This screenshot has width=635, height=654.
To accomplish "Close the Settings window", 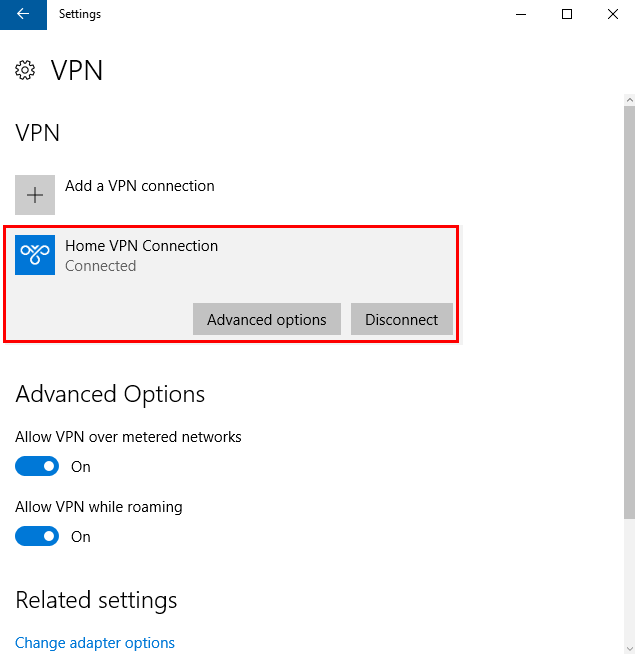I will coord(612,14).
